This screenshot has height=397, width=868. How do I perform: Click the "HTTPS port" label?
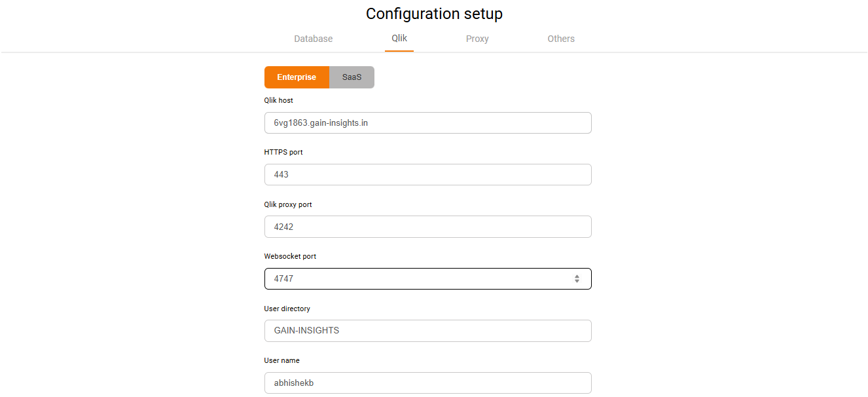[x=283, y=152]
